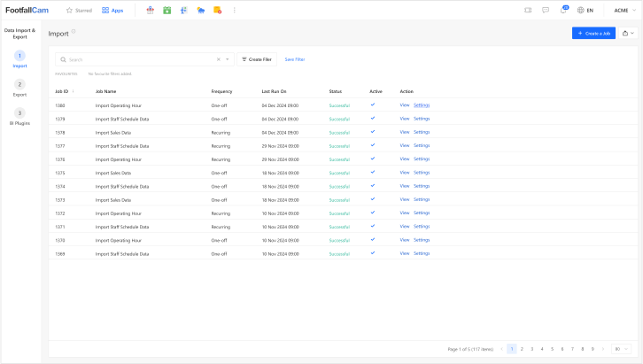Open the green calendar app shortcut

point(167,11)
